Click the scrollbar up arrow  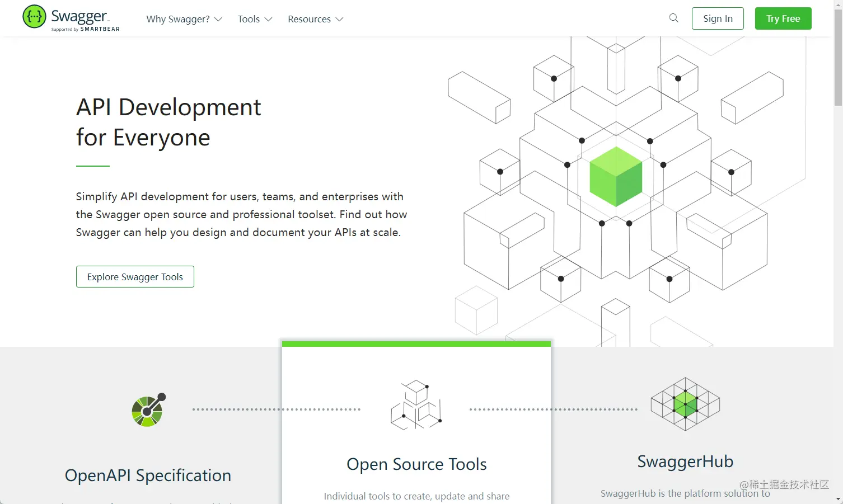(x=838, y=4)
